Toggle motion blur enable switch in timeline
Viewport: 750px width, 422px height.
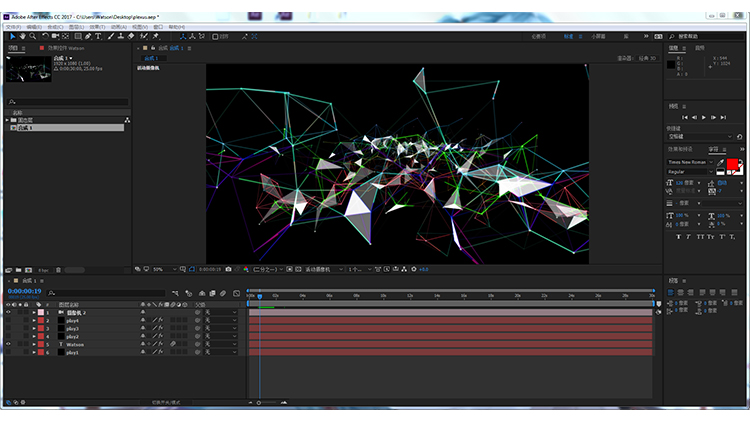(x=223, y=293)
